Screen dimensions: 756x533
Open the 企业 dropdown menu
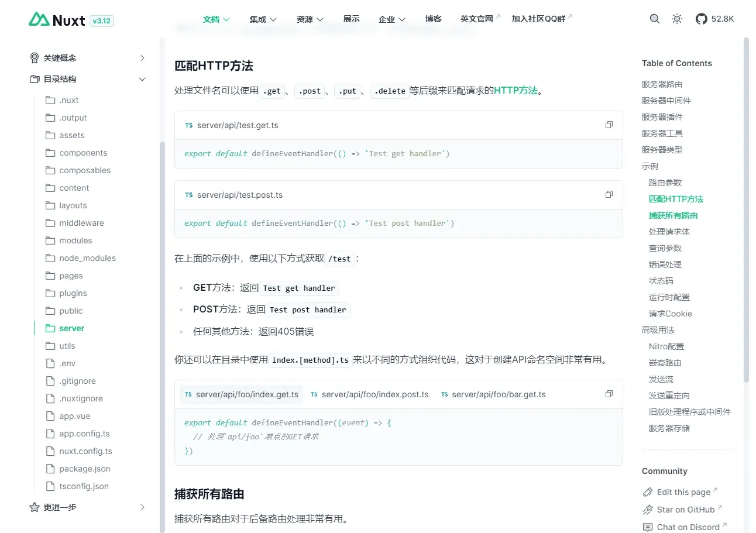tap(392, 19)
